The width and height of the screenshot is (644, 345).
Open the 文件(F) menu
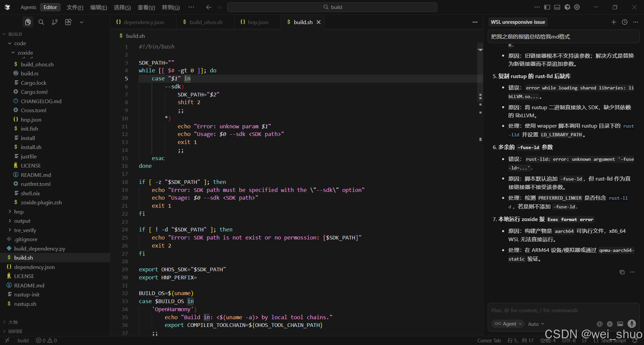coord(75,7)
